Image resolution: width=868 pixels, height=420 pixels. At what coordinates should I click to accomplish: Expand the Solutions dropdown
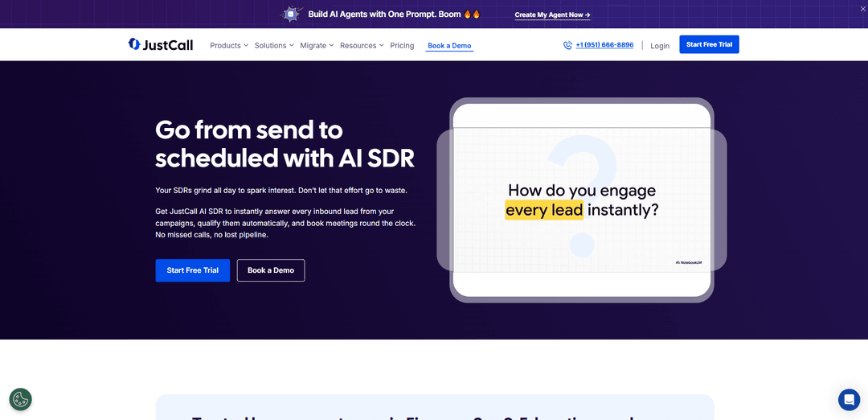coord(274,46)
